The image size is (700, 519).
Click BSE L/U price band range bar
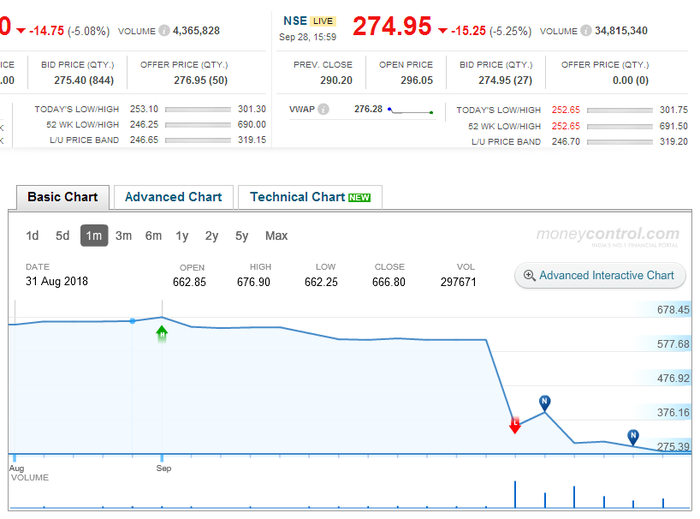click(198, 140)
